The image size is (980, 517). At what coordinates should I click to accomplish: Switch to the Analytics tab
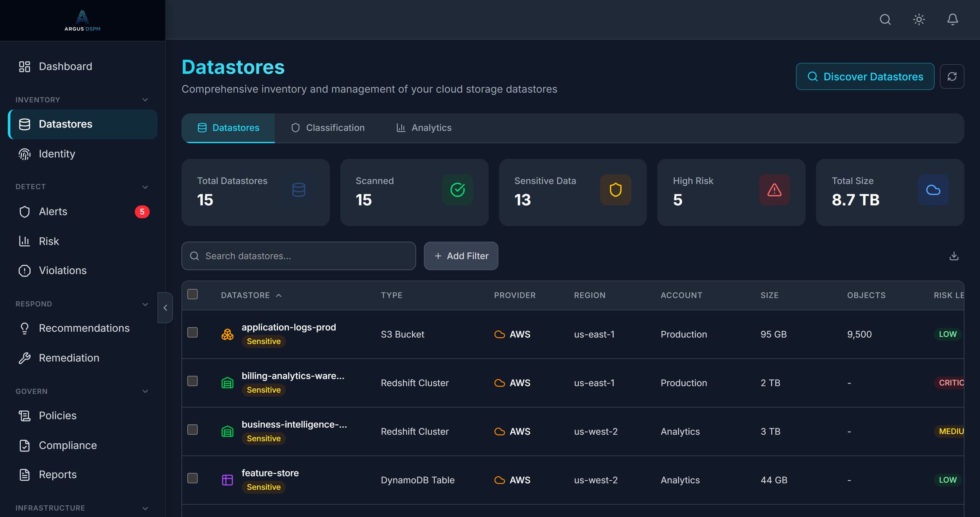tap(424, 128)
